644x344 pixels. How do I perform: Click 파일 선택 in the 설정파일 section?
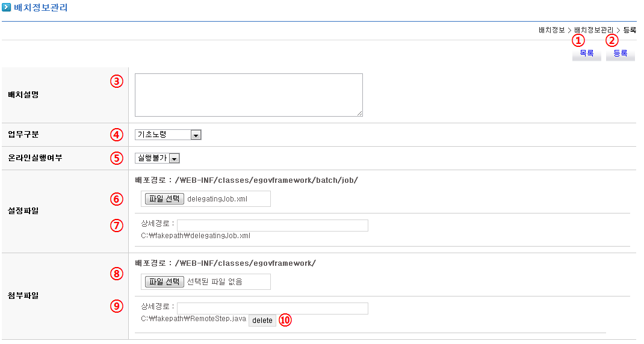pos(164,199)
